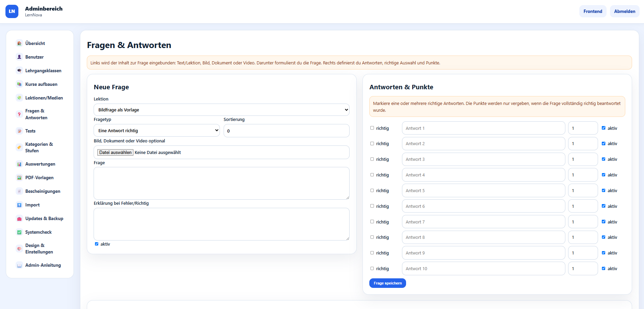
Task: Click the Benutzer person icon
Action: click(x=19, y=57)
